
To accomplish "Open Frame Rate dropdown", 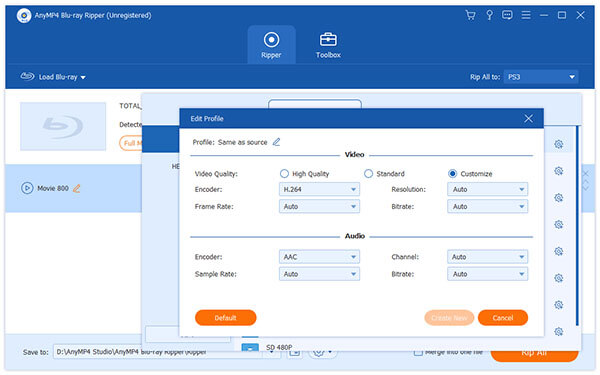I will click(319, 206).
